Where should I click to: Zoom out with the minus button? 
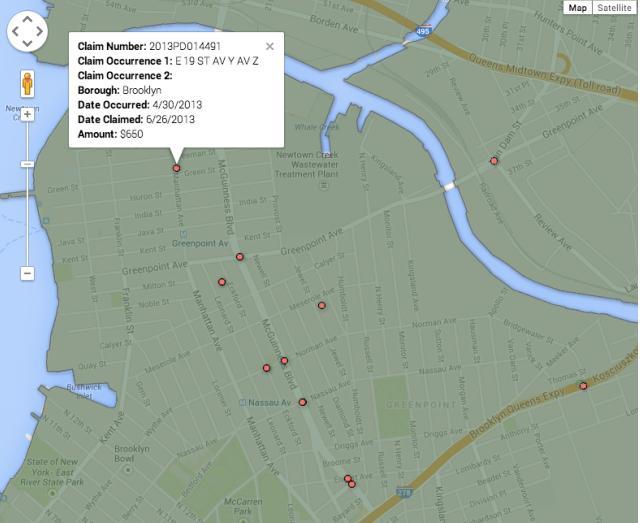(x=27, y=273)
